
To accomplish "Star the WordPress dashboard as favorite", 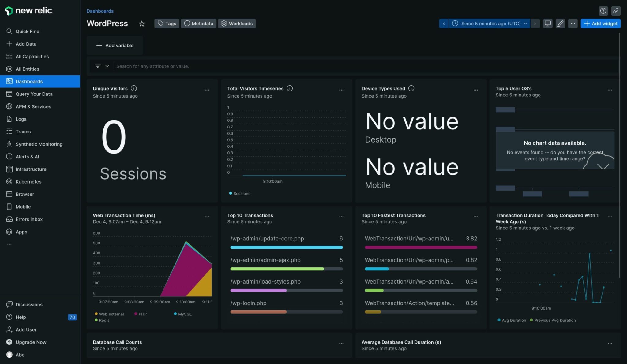I will (141, 24).
